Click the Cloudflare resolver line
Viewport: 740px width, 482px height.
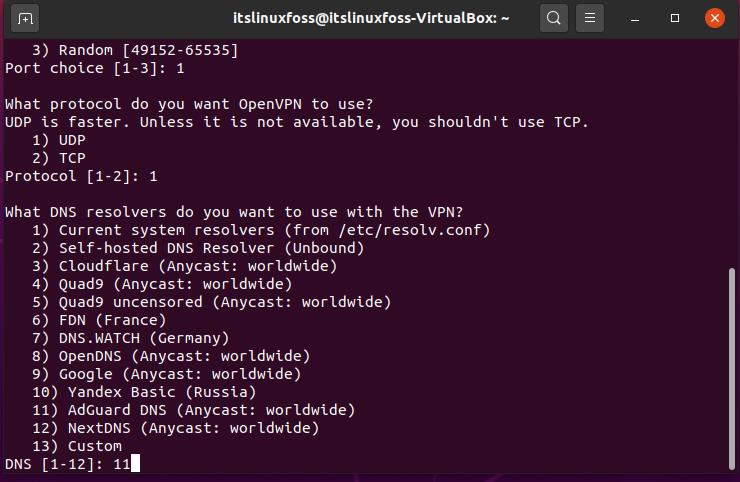click(185, 266)
